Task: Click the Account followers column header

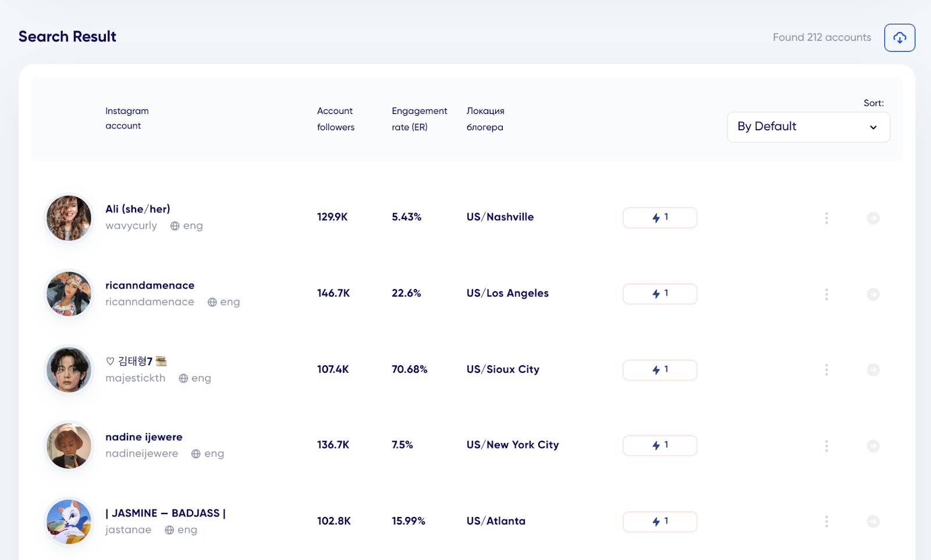Action: point(336,119)
